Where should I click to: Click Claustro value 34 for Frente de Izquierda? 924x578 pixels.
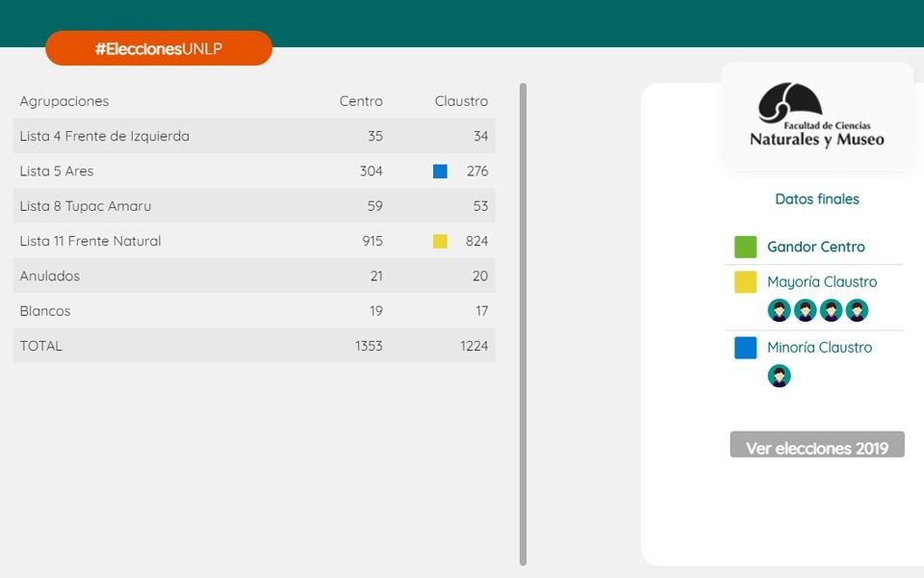click(x=481, y=136)
